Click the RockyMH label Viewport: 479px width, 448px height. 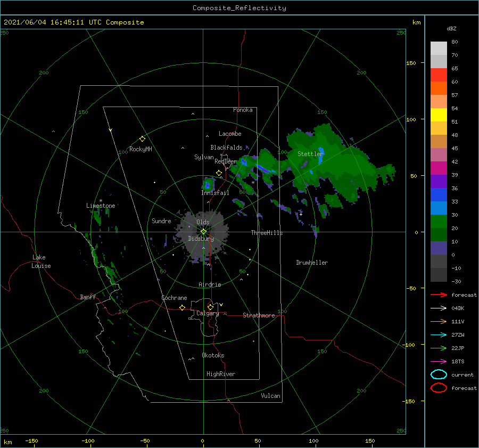(x=141, y=149)
